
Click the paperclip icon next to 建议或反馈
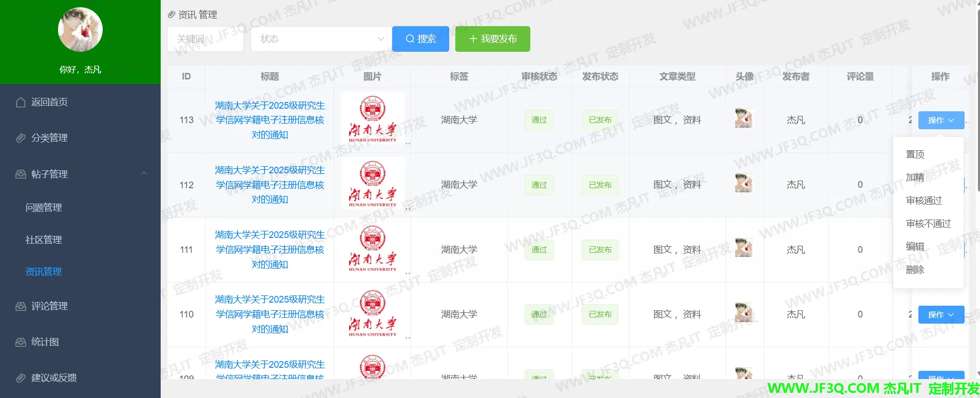[21, 378]
